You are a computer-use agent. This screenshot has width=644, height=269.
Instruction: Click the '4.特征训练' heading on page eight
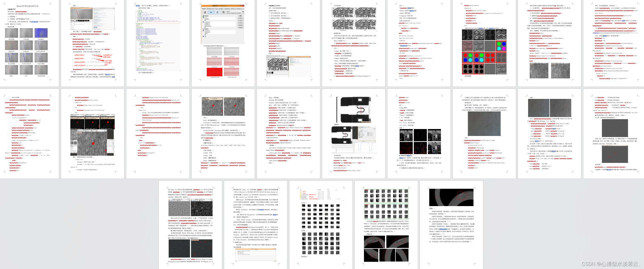click(468, 76)
